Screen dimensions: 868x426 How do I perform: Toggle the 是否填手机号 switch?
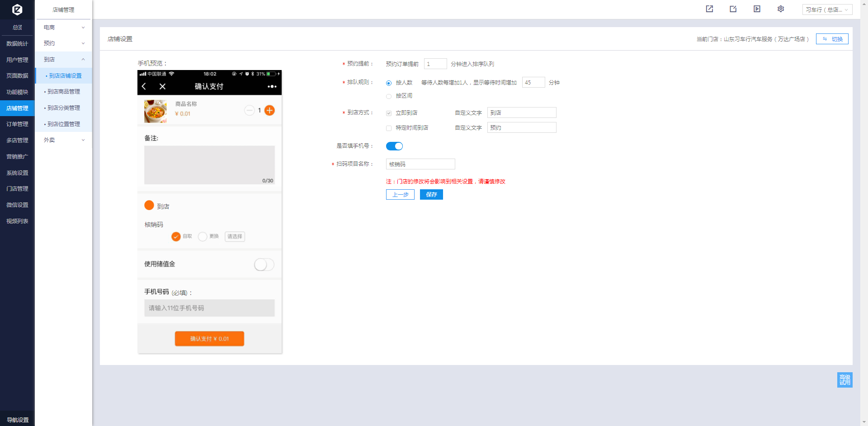394,146
